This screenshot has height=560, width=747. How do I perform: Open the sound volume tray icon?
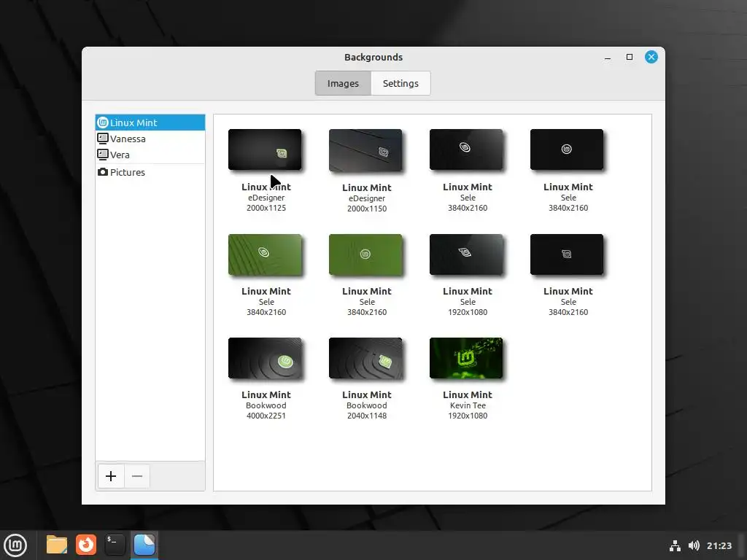point(694,545)
